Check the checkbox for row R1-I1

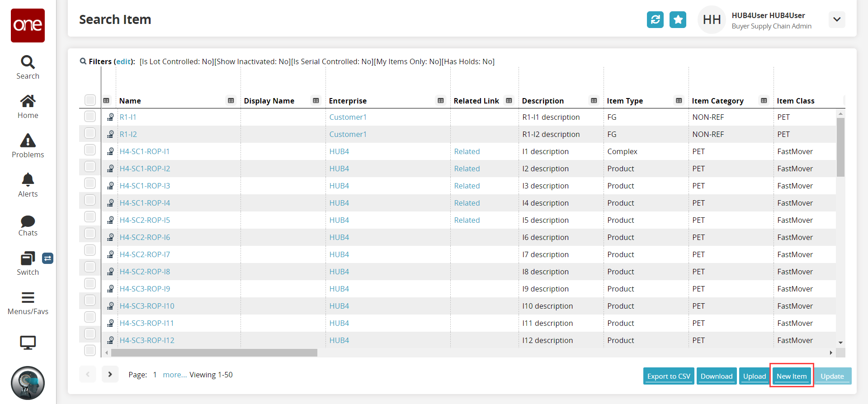(90, 117)
